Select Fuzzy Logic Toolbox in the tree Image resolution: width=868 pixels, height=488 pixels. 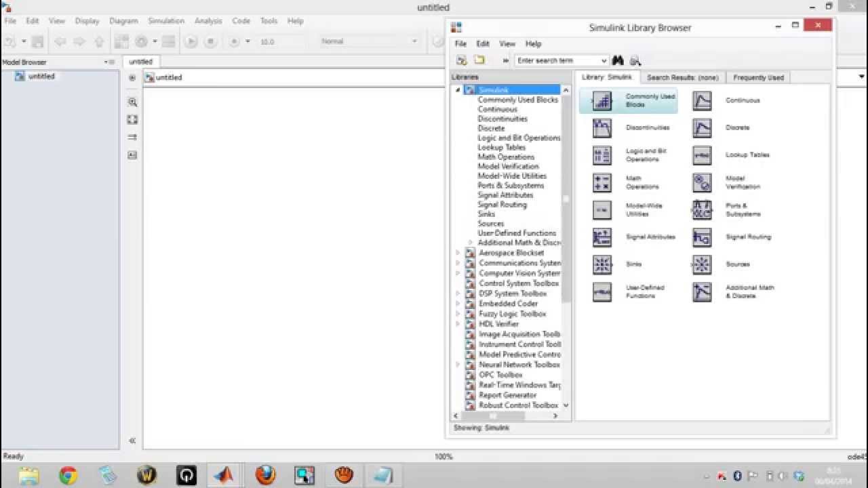(x=512, y=314)
